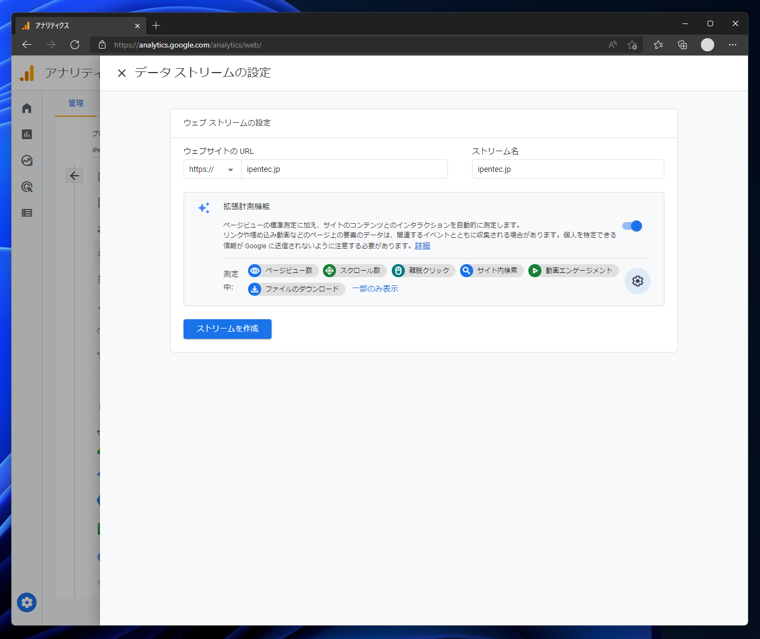Image resolution: width=760 pixels, height=639 pixels.
Task: Click the Admin gear icon at bottom left
Action: (x=27, y=602)
